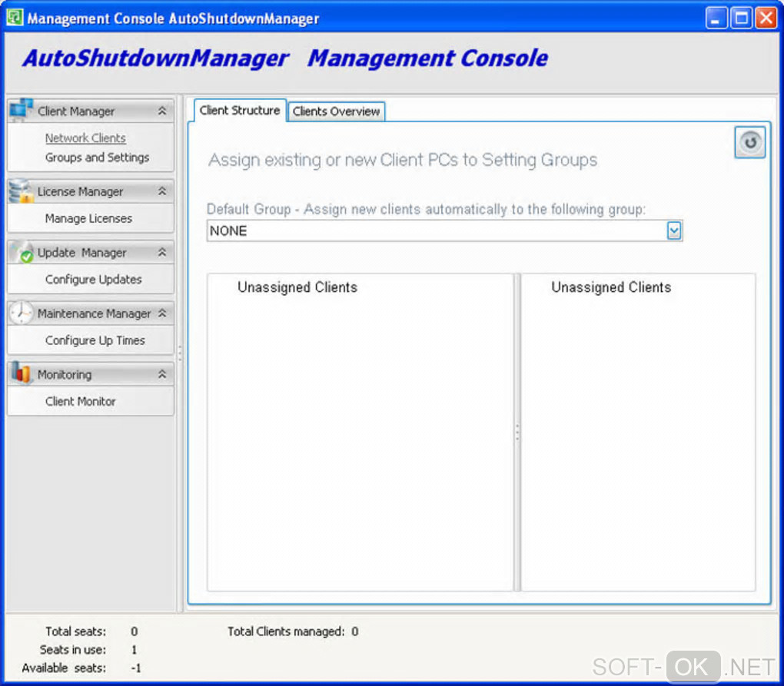Open Manage Licenses
The image size is (784, 686).
pos(88,218)
